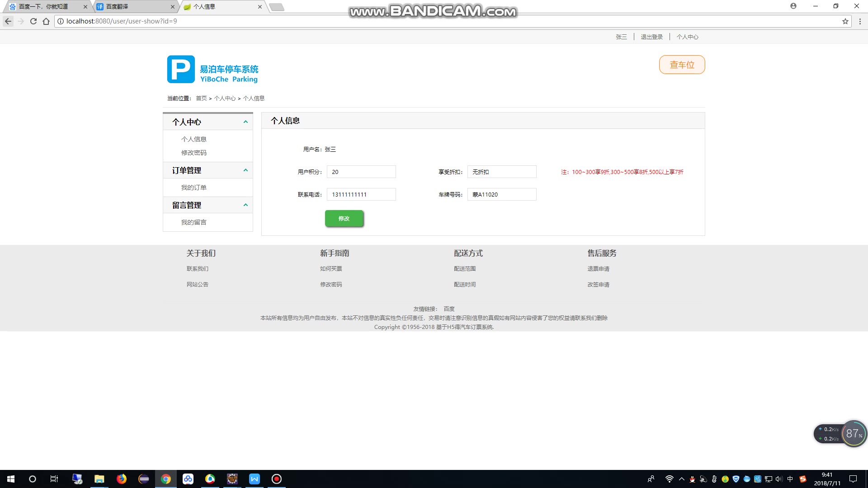Bookmark the page with the star icon
This screenshot has width=868, height=488.
point(845,21)
